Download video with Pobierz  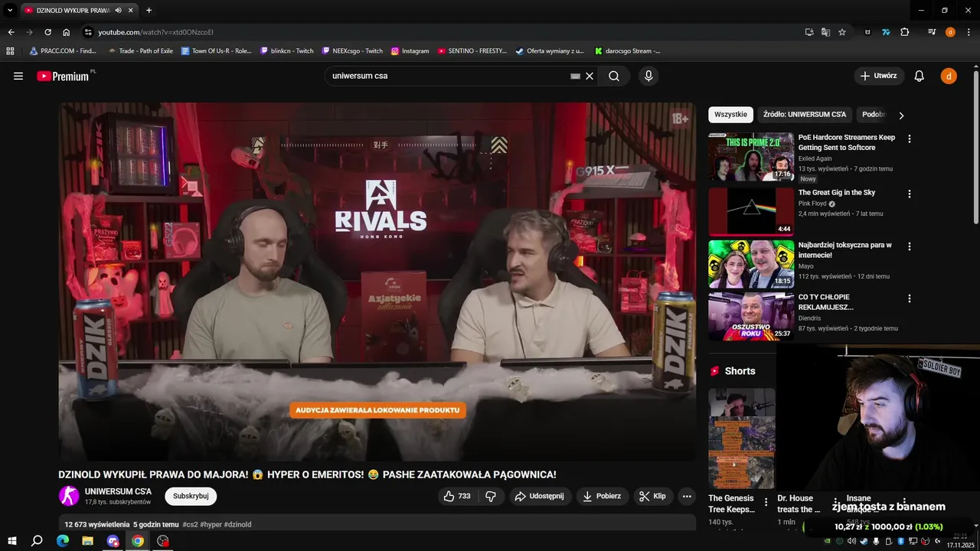click(602, 496)
